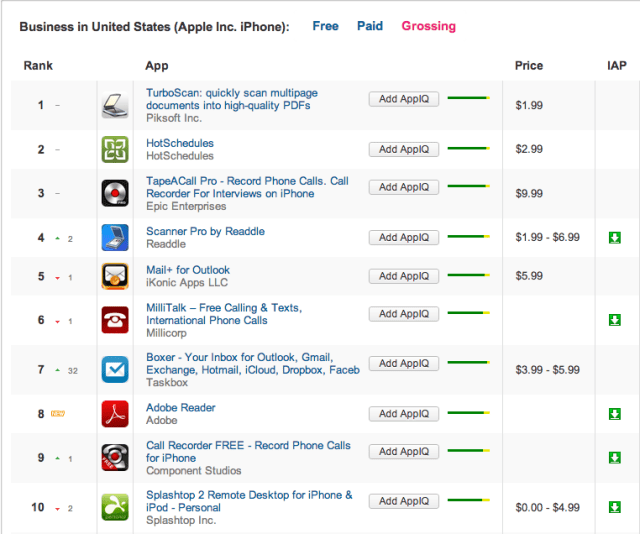Click the Adobe Reader app icon
640x534 pixels.
coord(115,414)
